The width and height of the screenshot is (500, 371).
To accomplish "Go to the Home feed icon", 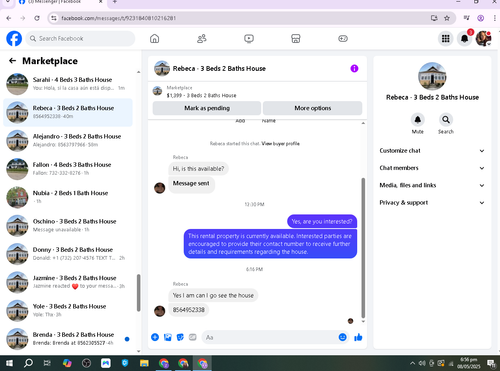I will 154,39.
